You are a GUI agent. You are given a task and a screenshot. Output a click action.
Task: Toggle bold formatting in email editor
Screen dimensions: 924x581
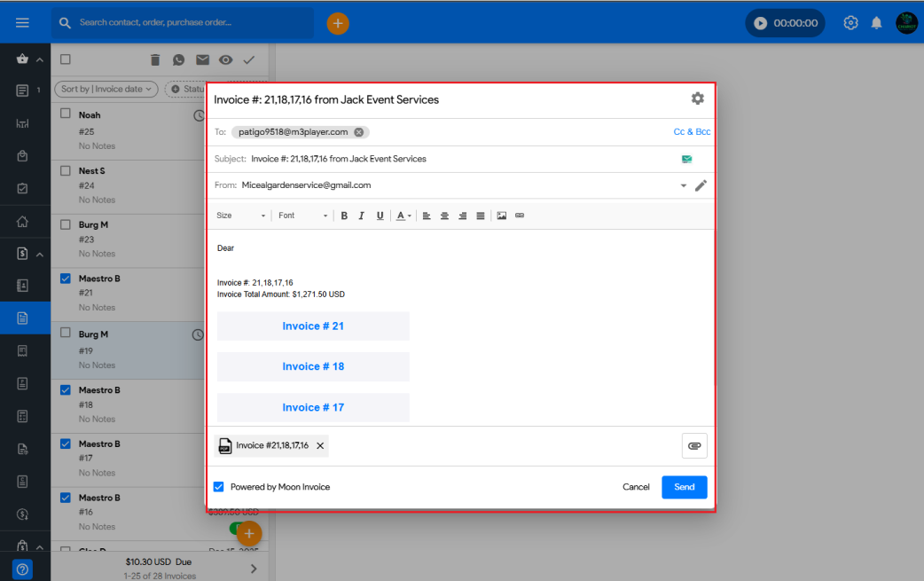pos(344,216)
